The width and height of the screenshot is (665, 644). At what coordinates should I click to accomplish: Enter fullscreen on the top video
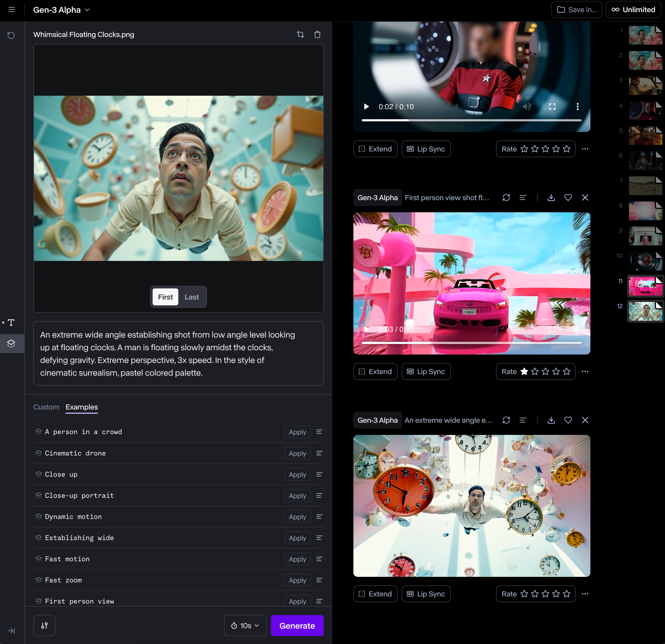tap(552, 107)
